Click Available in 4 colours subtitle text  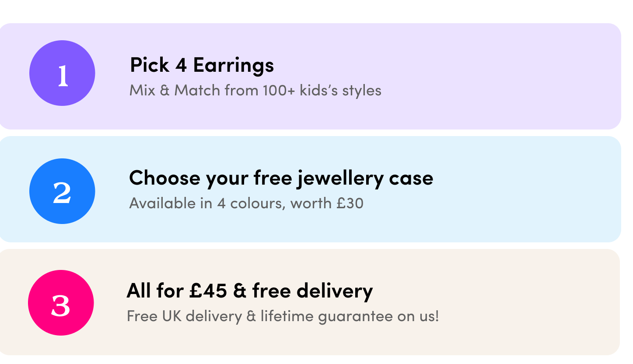point(246,203)
